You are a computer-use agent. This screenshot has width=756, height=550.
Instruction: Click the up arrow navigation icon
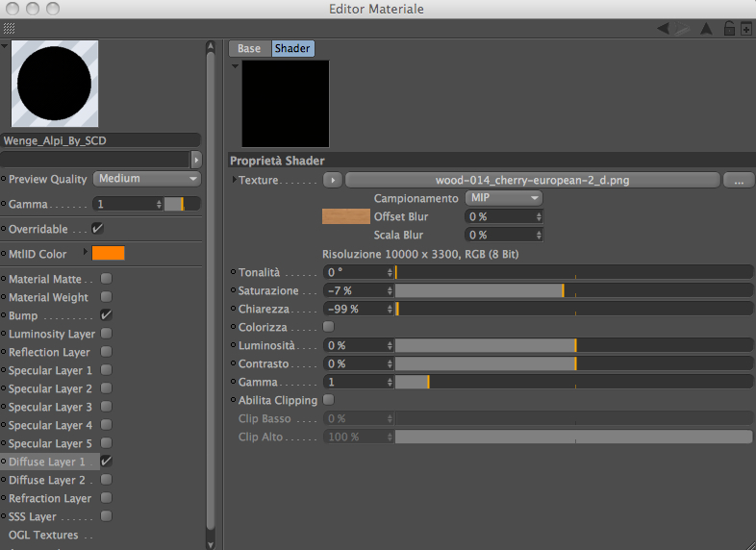(x=706, y=29)
